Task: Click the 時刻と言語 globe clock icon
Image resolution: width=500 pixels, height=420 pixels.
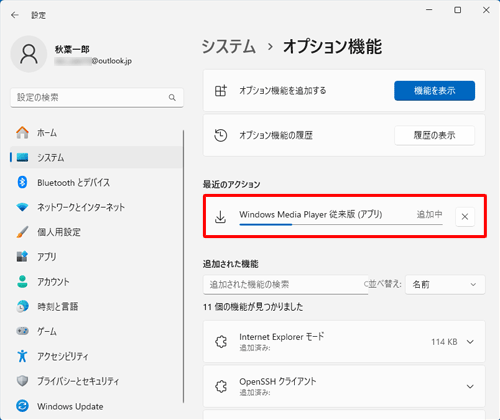Action: [22, 306]
